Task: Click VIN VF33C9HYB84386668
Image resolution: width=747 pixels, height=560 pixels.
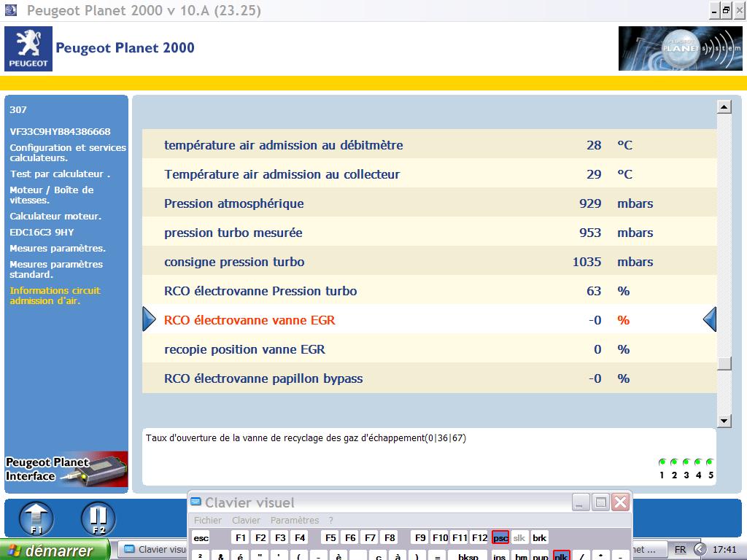Action: click(60, 131)
